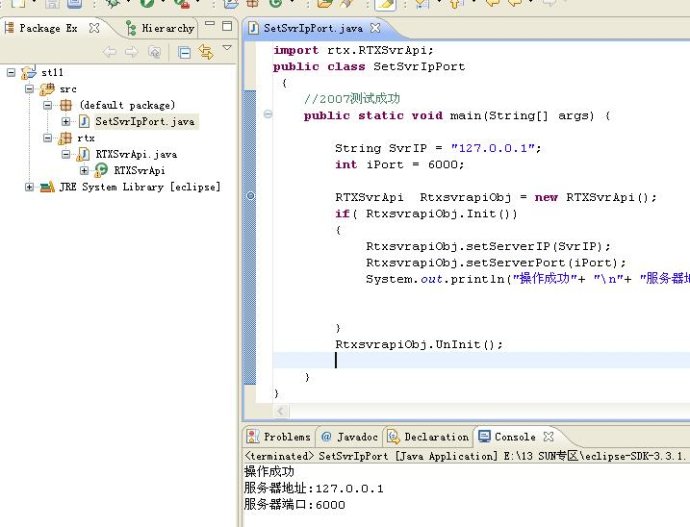Screen dimensions: 690x527
Task: Expand the SetSvrIpPort.java tree node
Action: 66,122
